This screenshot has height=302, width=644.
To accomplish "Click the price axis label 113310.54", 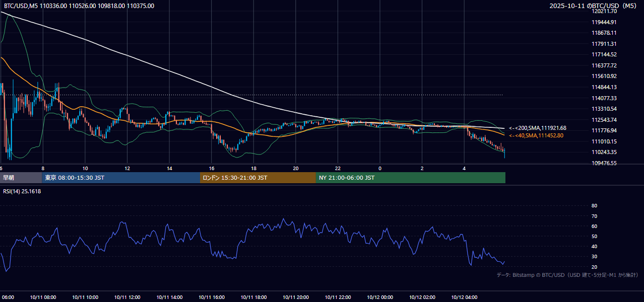I will (x=604, y=109).
